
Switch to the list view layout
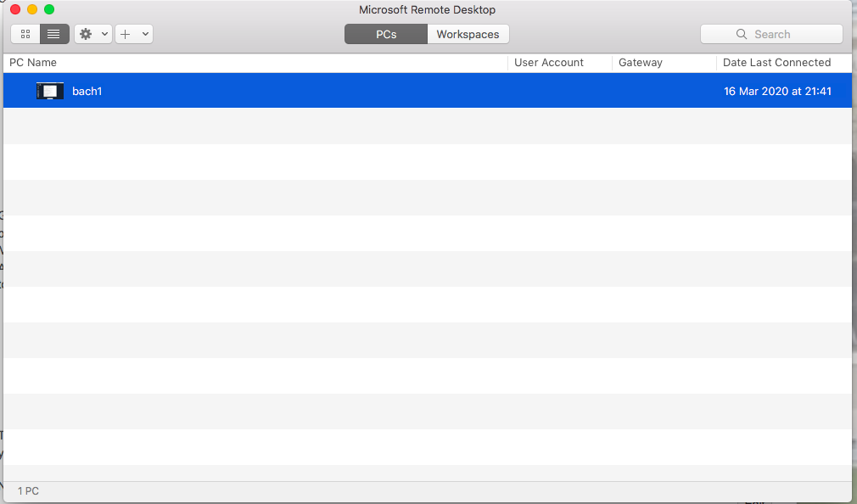tap(53, 34)
